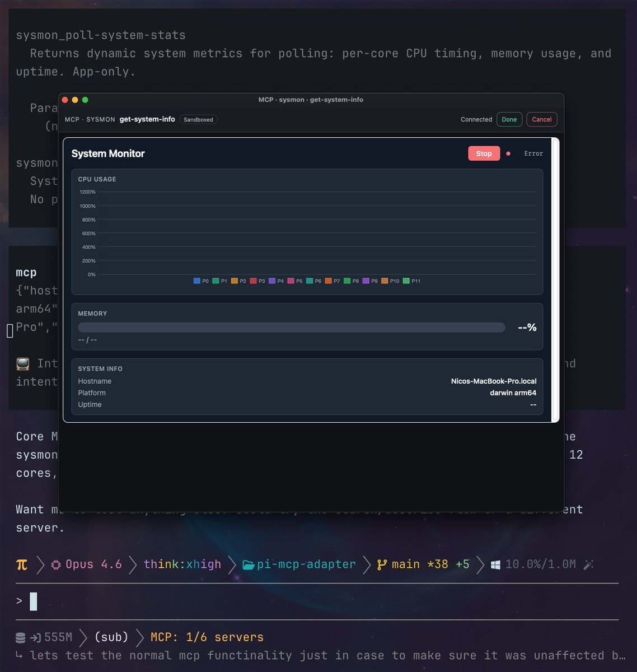This screenshot has width=637, height=672.
Task: Click the System Monitor heading
Action: coord(108,153)
